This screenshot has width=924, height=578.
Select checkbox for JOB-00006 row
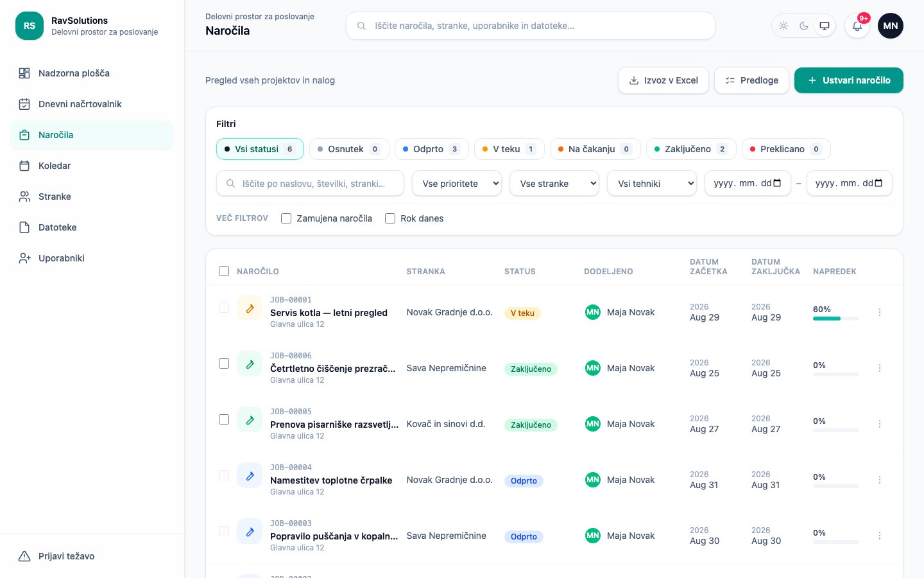[224, 363]
